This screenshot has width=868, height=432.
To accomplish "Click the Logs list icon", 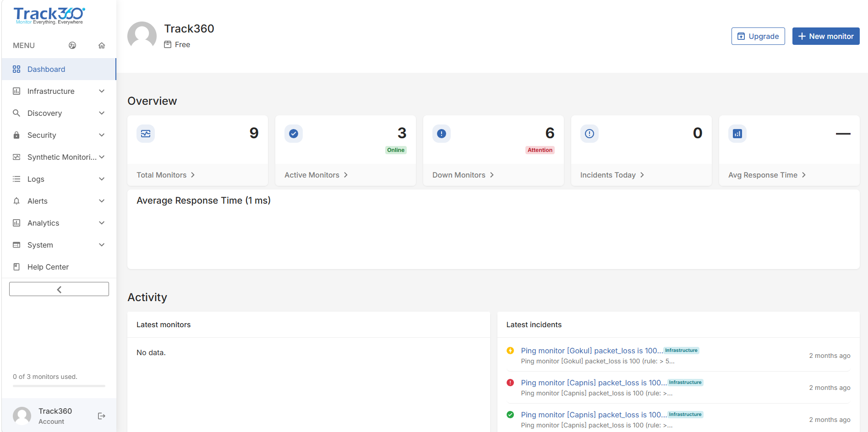I will coord(16,179).
